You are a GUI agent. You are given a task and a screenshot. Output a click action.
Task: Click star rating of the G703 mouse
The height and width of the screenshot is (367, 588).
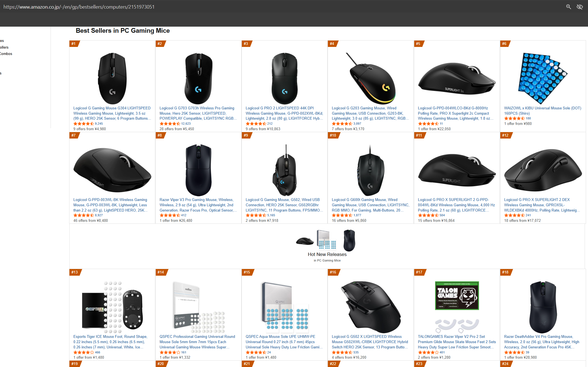(x=170, y=124)
